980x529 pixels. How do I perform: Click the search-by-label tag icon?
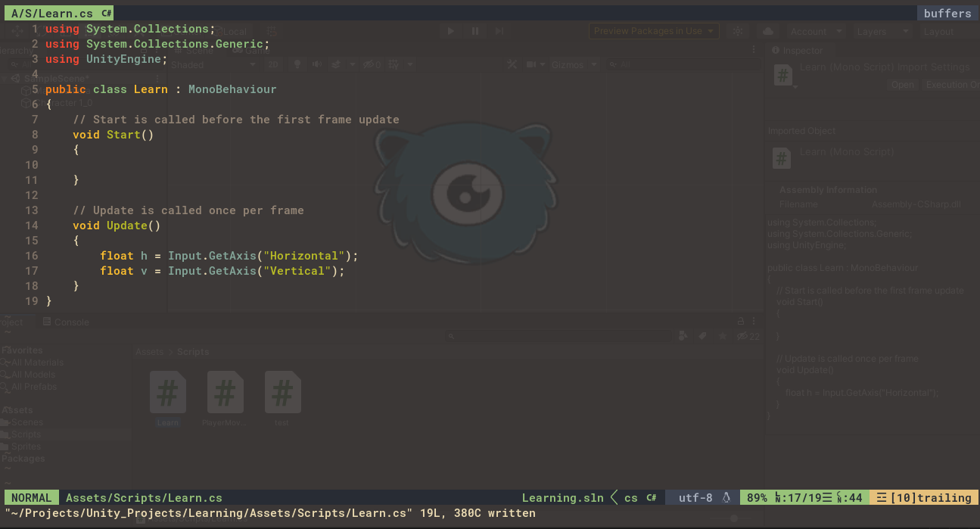[701, 335]
